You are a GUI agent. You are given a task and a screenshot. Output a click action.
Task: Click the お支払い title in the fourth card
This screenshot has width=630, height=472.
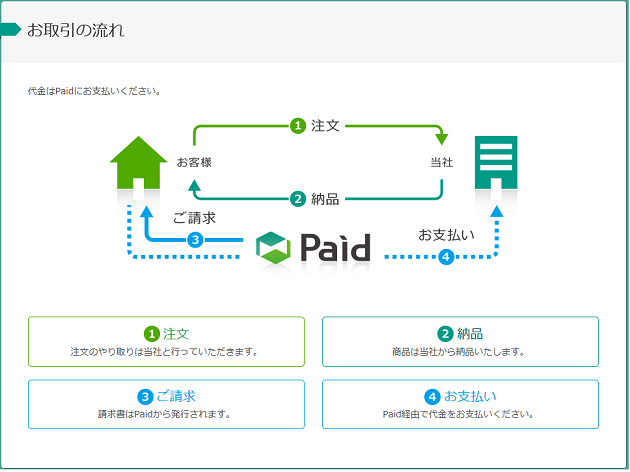coord(470,396)
